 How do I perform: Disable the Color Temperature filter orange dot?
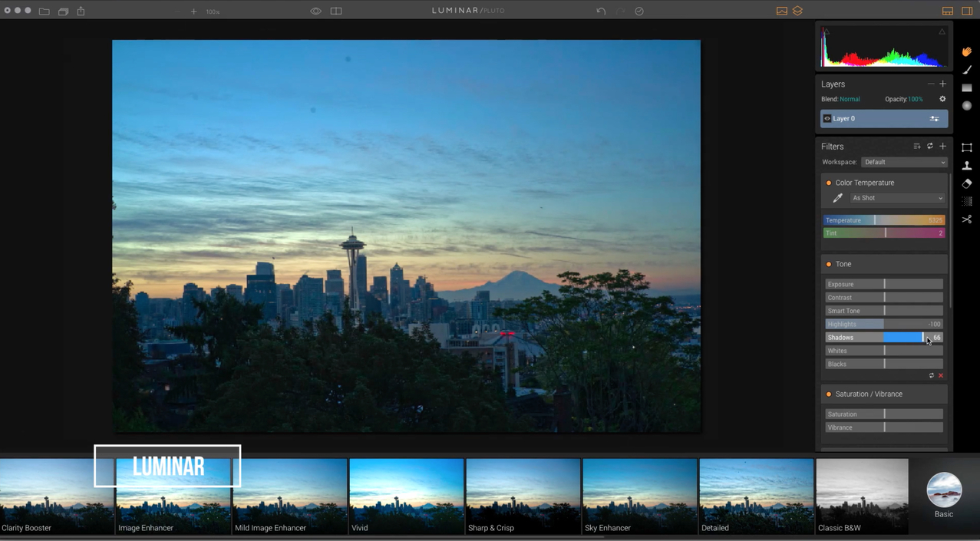click(829, 183)
